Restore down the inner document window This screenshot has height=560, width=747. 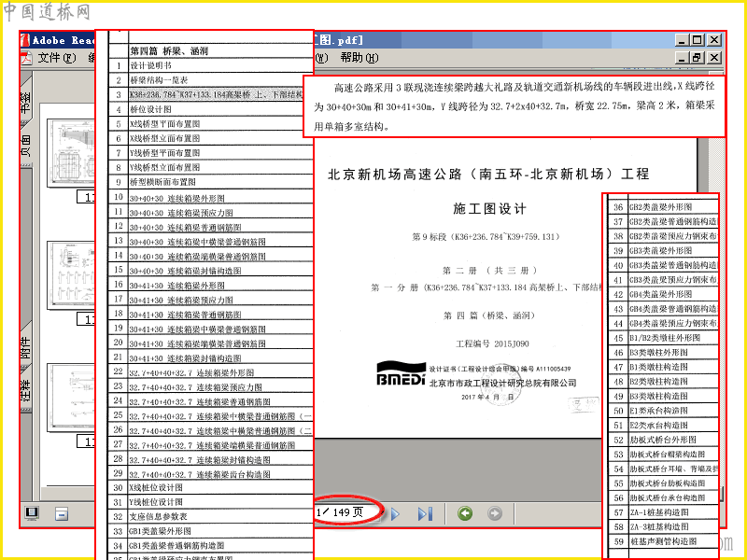(x=697, y=58)
